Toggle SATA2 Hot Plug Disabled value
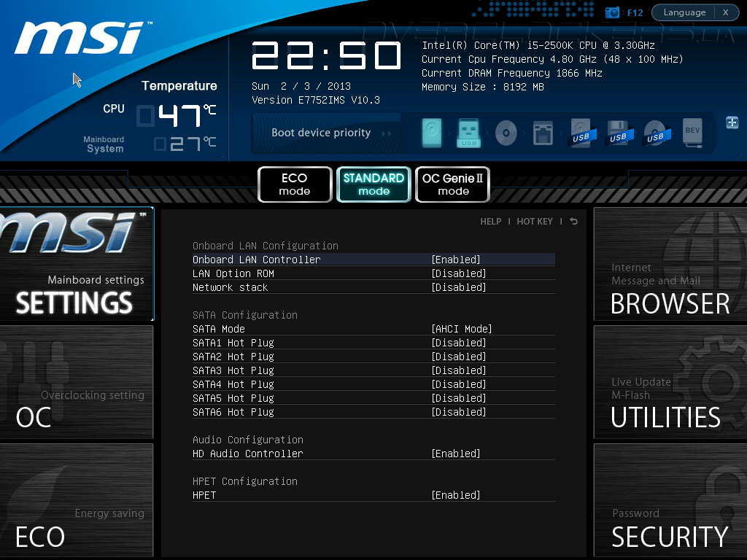747x560 pixels. [x=459, y=357]
